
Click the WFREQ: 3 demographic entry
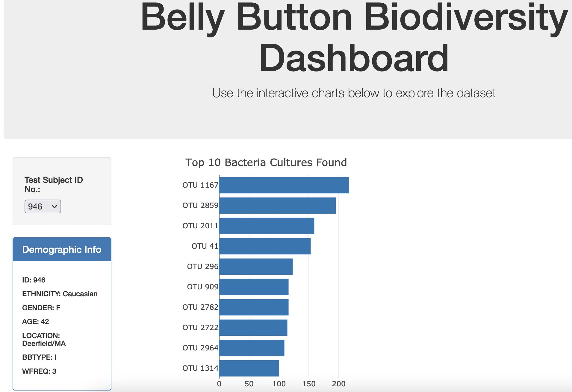[39, 371]
